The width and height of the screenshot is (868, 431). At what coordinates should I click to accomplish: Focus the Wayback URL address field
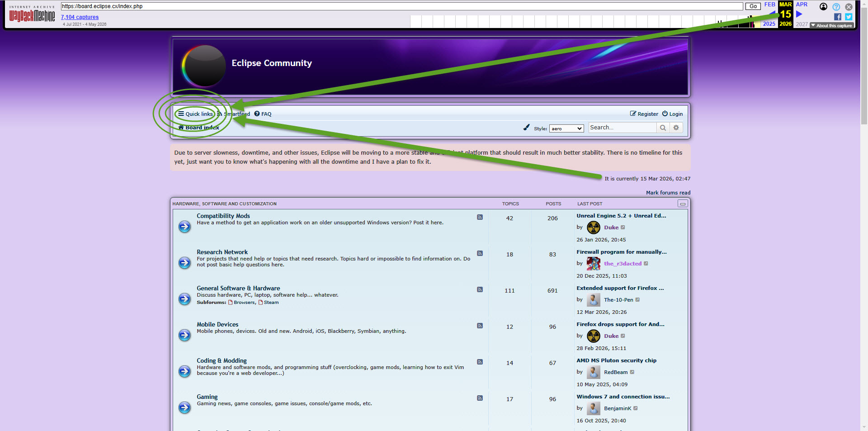point(402,6)
